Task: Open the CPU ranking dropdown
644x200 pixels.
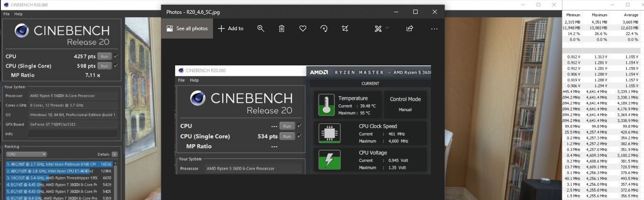Action: (26, 154)
